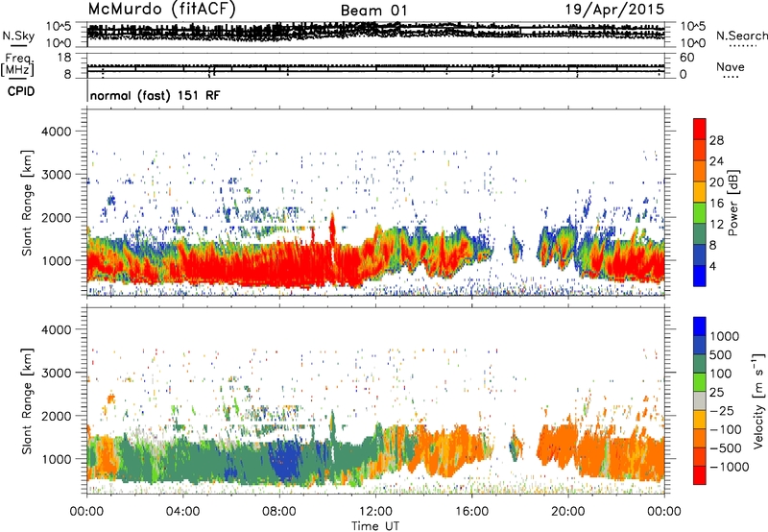Click the blue high-velocity patch near 08:00
Image resolution: width=768 pixels, height=532 pixels.
[x=285, y=461]
